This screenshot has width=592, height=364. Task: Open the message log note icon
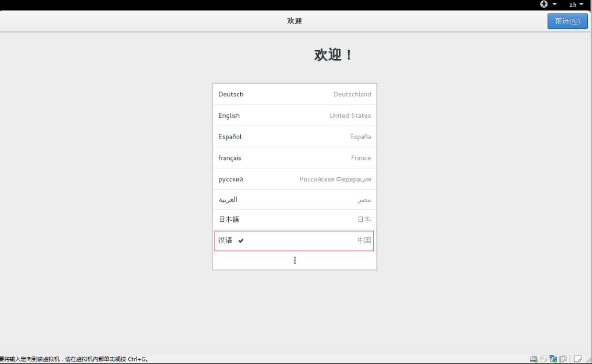(x=577, y=359)
